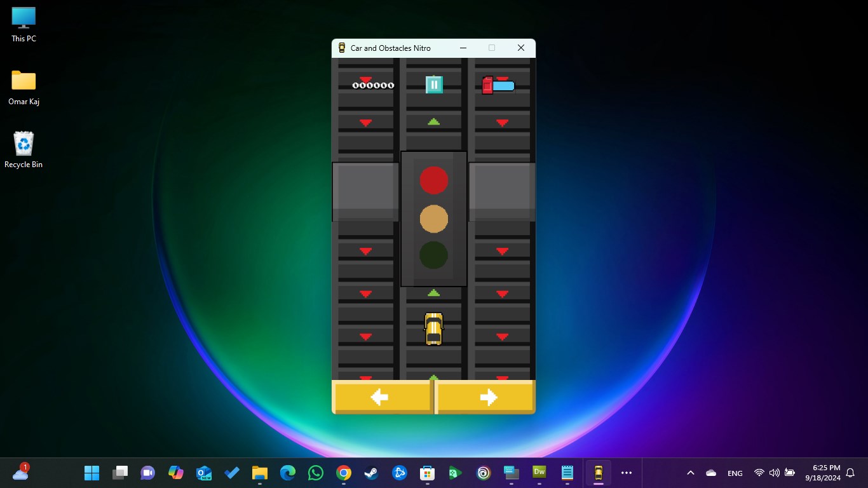
Task: Click the red light on the traffic signal
Action: [x=434, y=180]
